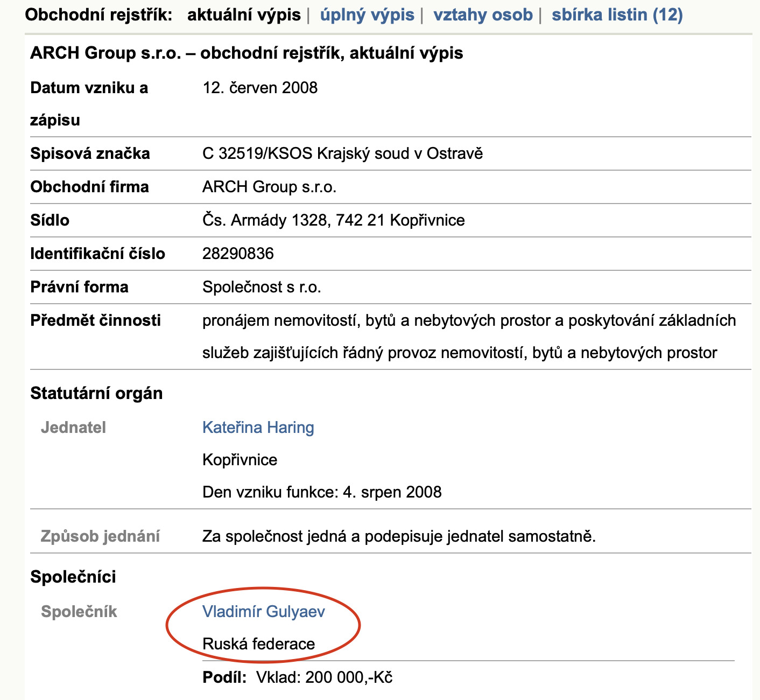Click the Společník label
The image size is (760, 700).
(79, 612)
